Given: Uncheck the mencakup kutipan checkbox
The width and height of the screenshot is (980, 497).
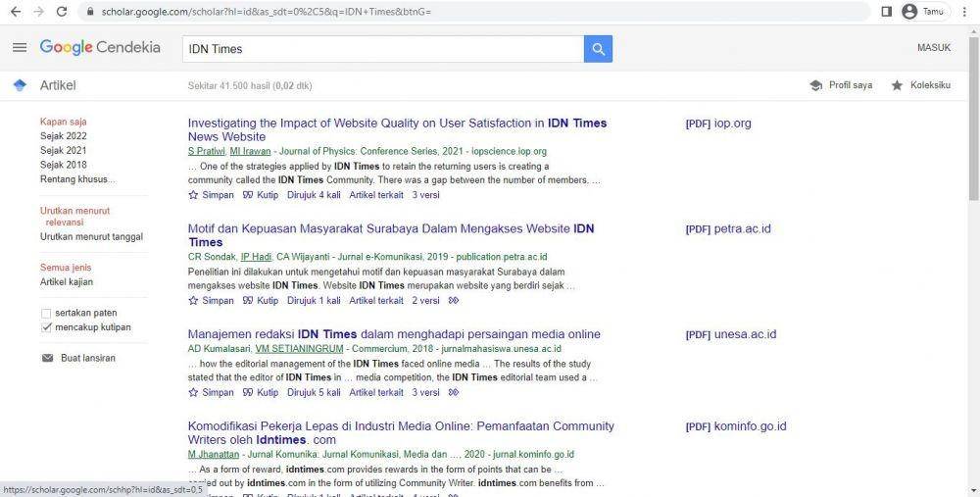Looking at the screenshot, I should 46,327.
